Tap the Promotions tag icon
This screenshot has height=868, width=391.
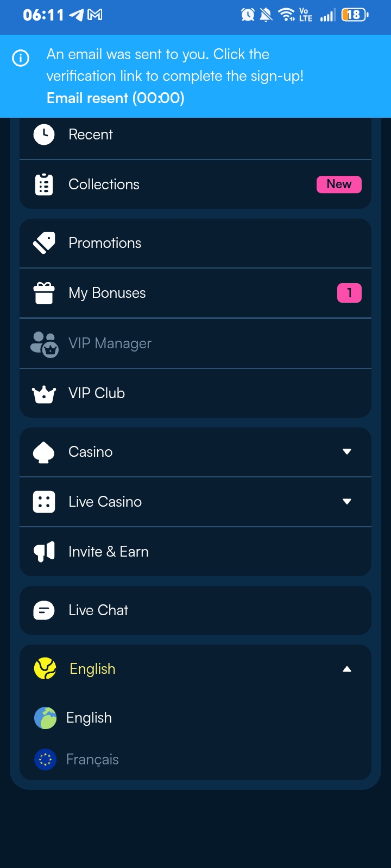44,243
